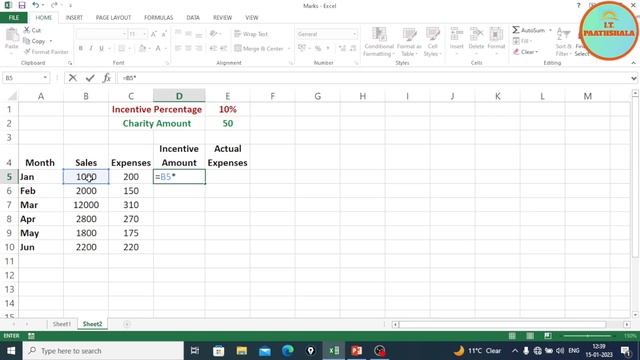The height and width of the screenshot is (360, 640).
Task: Click the Cut scissors command
Action: pyautogui.click(x=32, y=30)
